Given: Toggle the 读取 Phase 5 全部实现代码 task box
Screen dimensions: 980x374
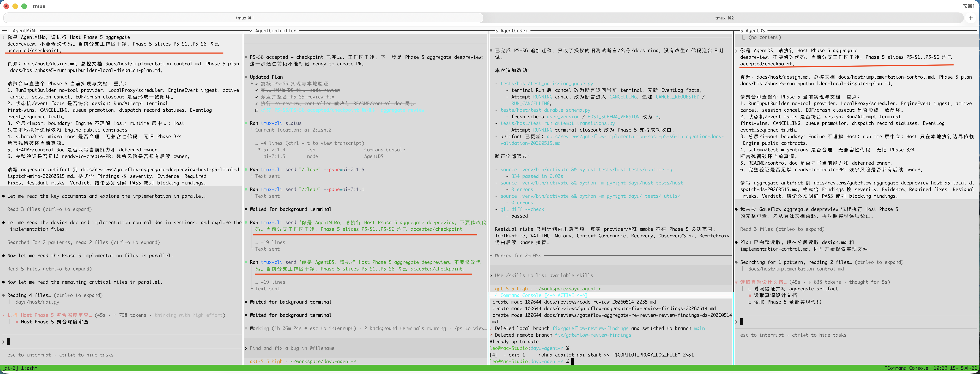Looking at the screenshot, I should pyautogui.click(x=750, y=302).
